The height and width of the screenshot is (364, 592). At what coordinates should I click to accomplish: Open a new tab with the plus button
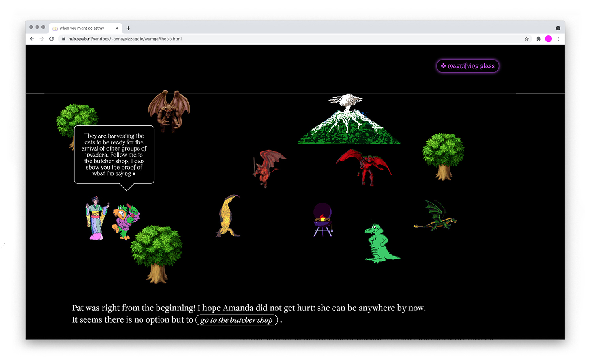click(128, 28)
